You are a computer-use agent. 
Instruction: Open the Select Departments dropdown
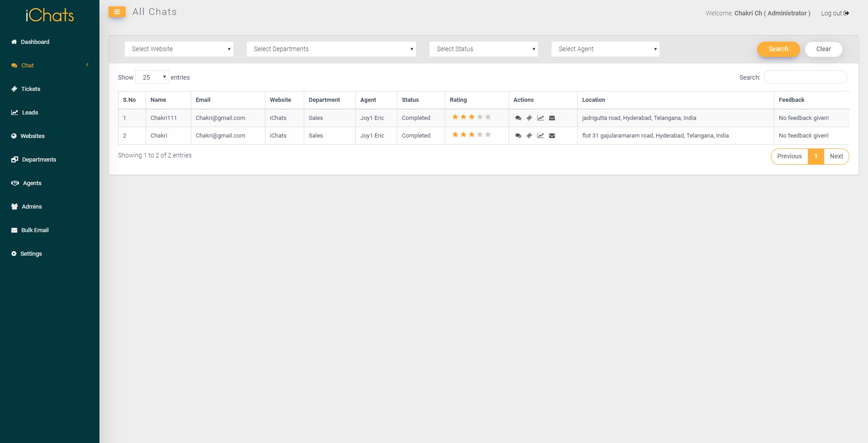coord(331,49)
